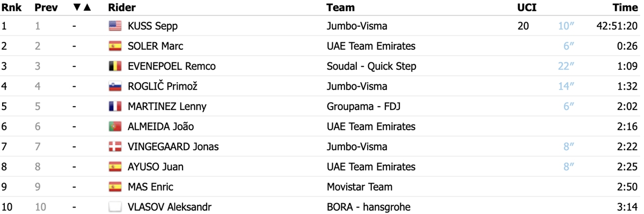This screenshot has width=644, height=214.
Task: Click the Portuguese flag beside Almeida João
Action: [x=115, y=127]
